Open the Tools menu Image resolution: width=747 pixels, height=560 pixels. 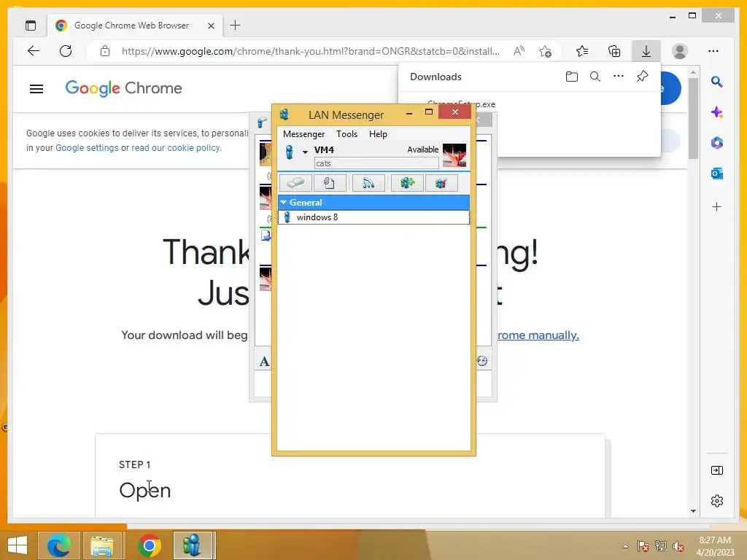click(x=347, y=134)
